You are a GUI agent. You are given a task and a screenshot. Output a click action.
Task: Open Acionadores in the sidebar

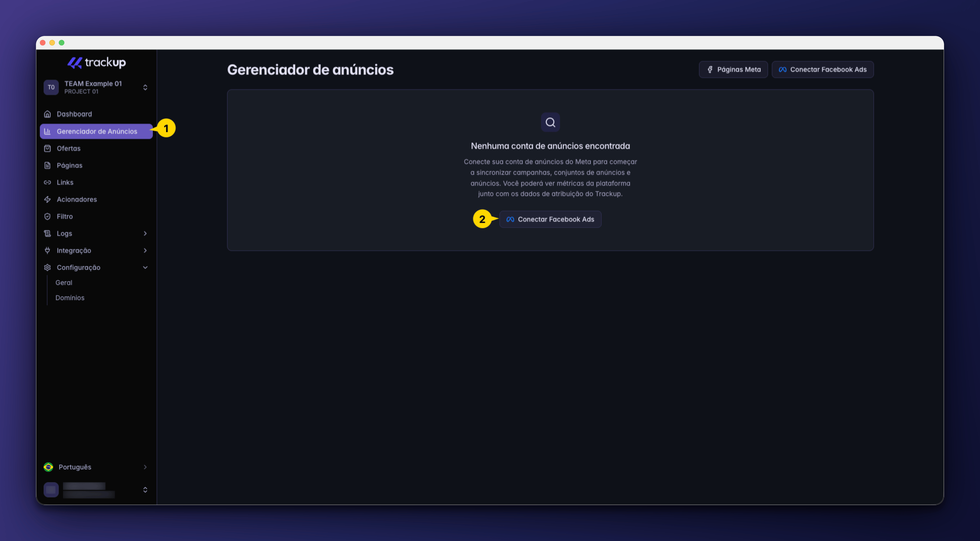tap(96, 199)
